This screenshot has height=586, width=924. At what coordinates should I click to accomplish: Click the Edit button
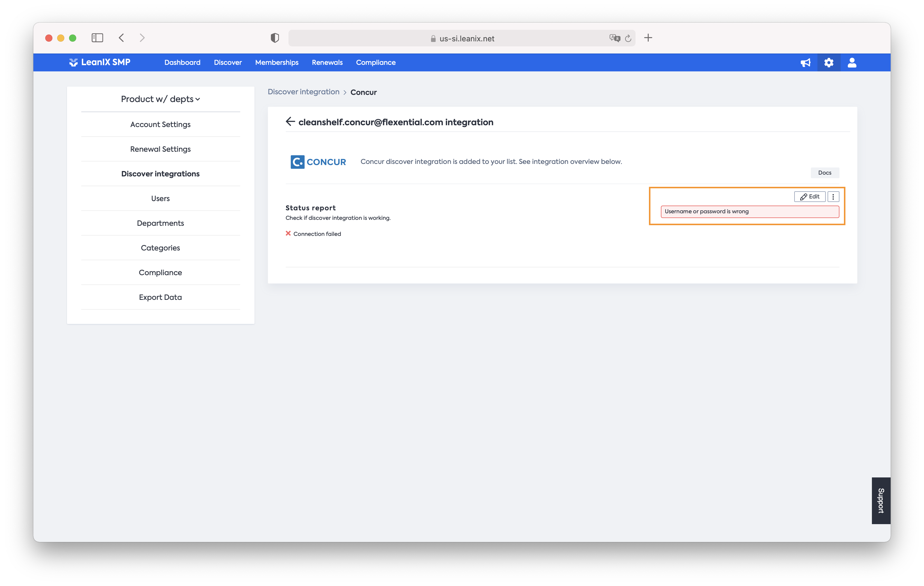pos(810,196)
